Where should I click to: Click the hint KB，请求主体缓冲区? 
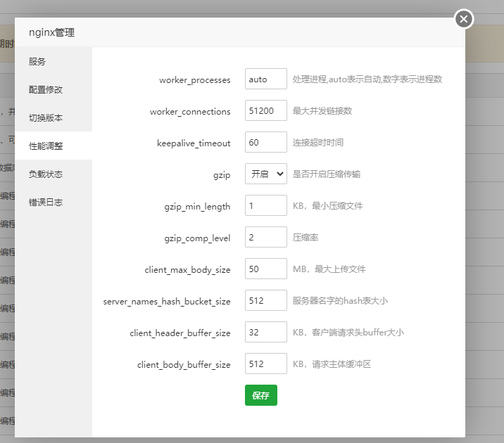click(332, 364)
